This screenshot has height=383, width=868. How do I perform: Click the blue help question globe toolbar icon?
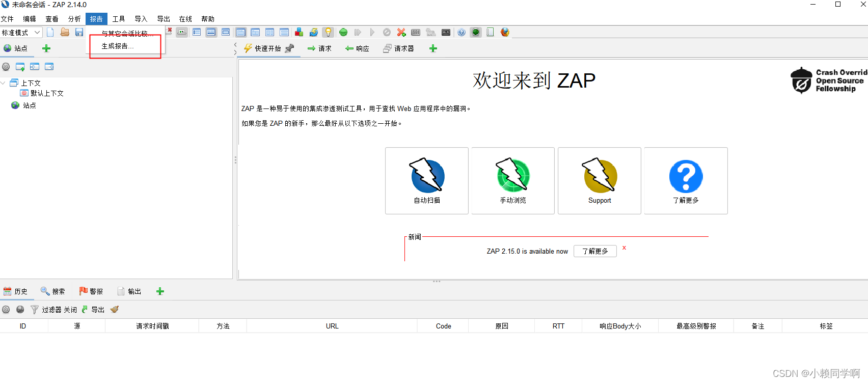(x=462, y=33)
